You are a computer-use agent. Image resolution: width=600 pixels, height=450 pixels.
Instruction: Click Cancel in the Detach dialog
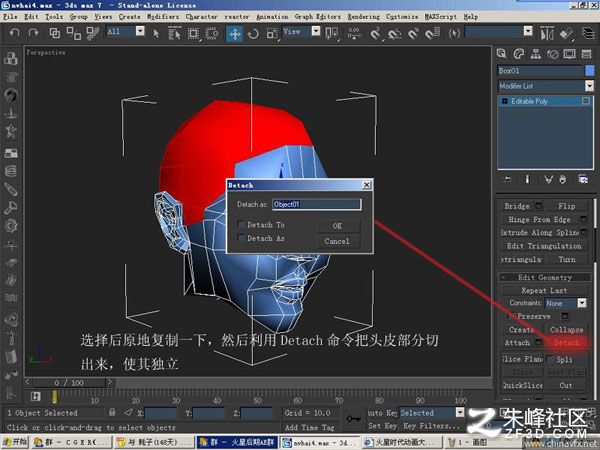[x=337, y=241]
